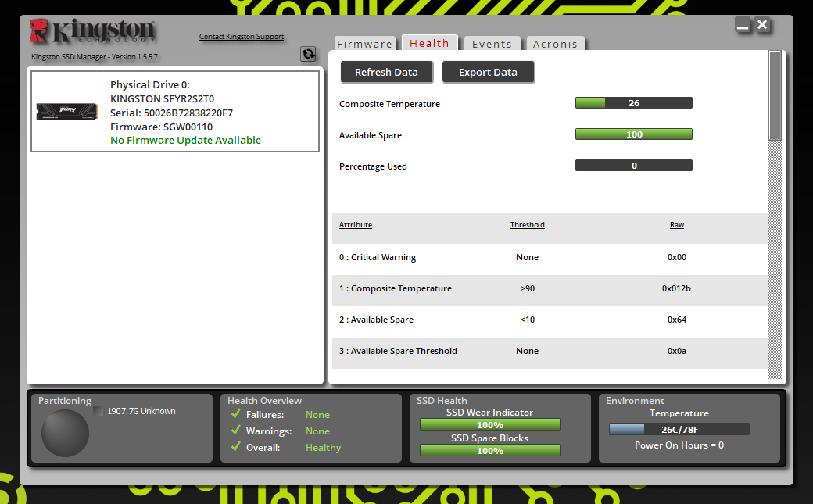Click 'No Firmware Update Available' text
813x504 pixels.
[x=185, y=140]
